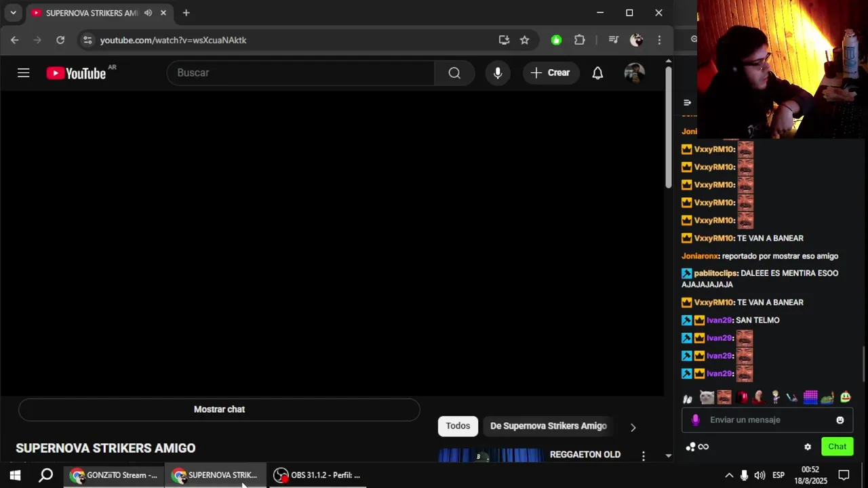Screen dimensions: 868x488
Task: Open the green thumbs-up extension
Action: click(556, 40)
